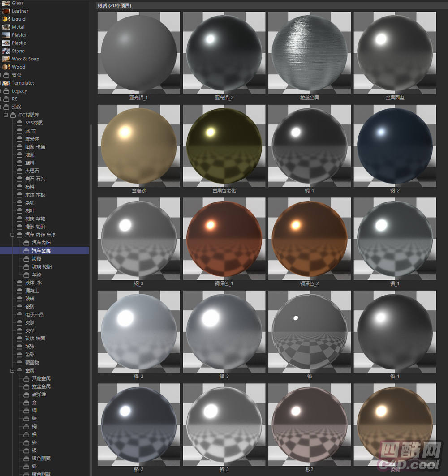Click the Liquid category icon

6,19
